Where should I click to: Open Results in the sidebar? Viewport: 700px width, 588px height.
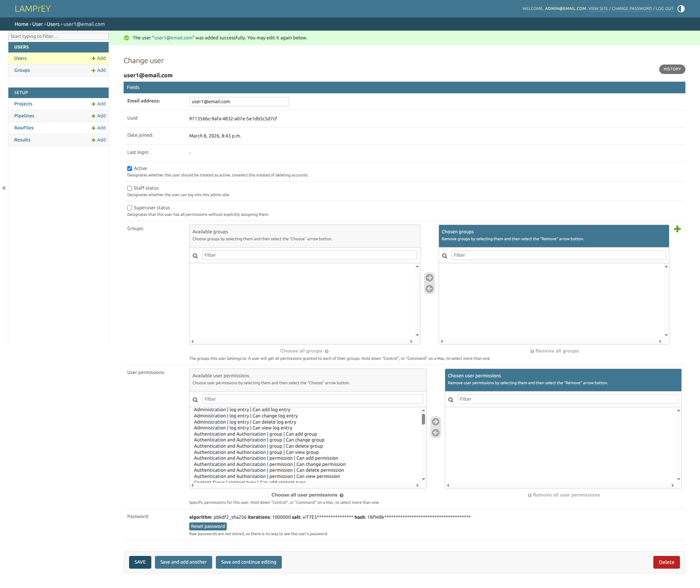pyautogui.click(x=22, y=140)
